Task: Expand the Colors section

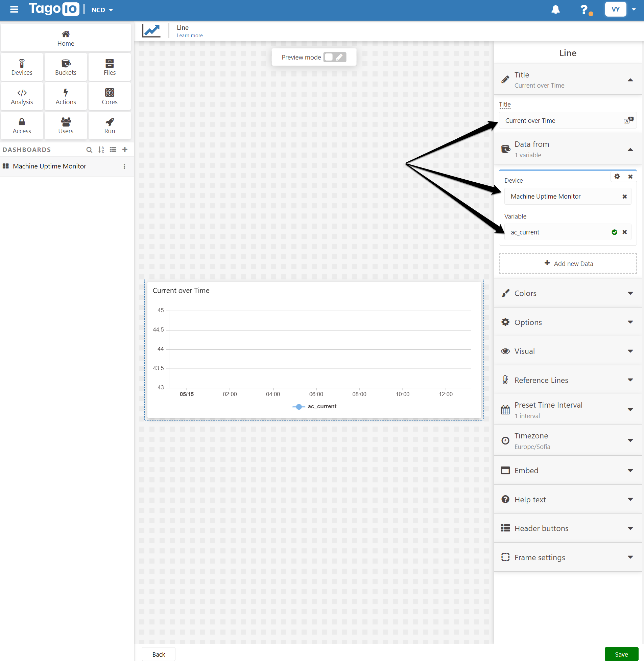Action: pos(568,293)
